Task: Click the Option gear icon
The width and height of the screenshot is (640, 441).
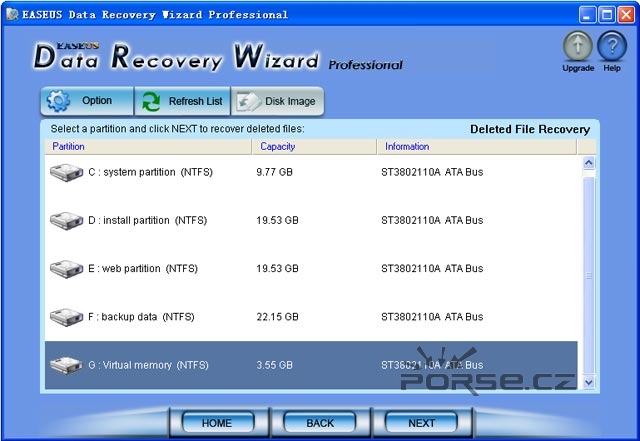Action: pos(58,100)
